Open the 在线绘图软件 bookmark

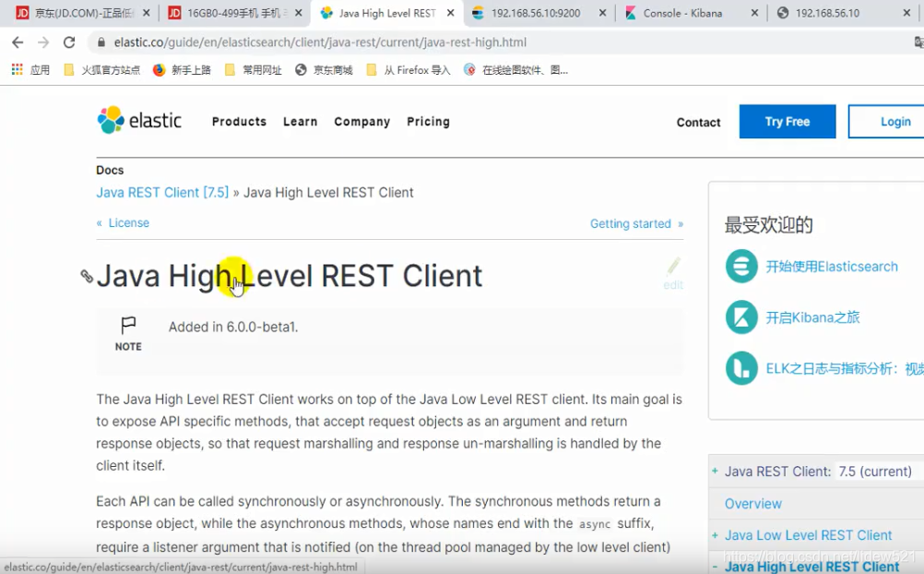(515, 69)
